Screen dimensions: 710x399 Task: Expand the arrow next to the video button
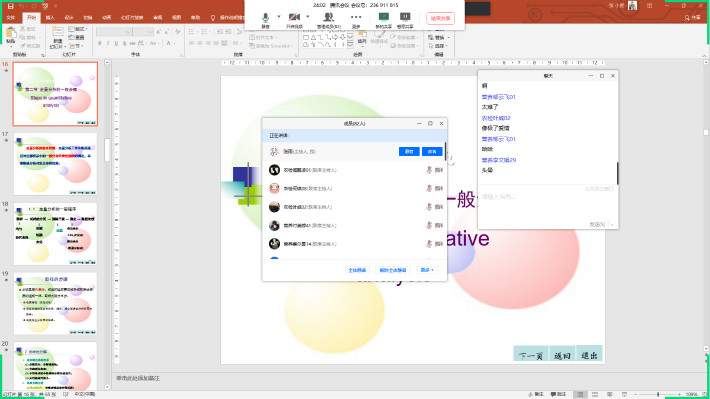307,16
